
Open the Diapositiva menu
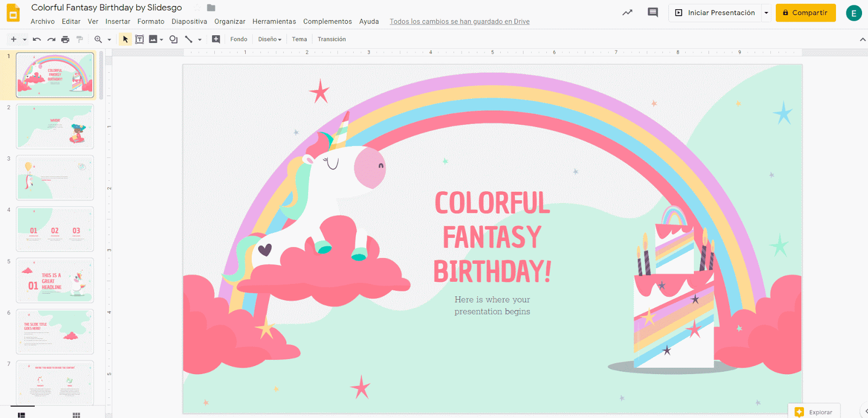189,22
